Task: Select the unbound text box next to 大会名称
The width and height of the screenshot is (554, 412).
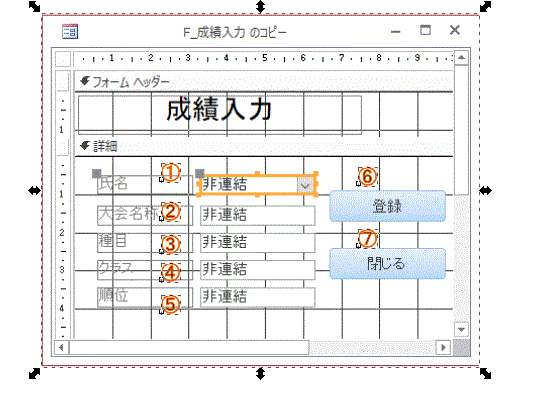Action: [258, 215]
